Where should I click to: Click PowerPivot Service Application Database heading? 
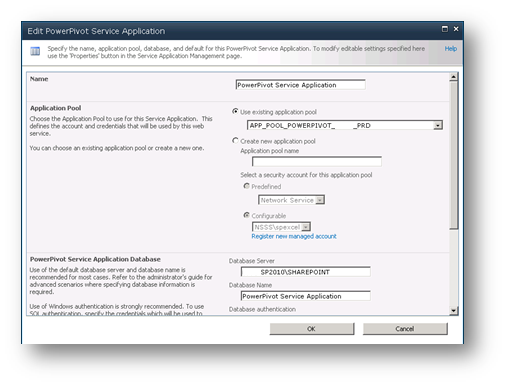click(95, 259)
